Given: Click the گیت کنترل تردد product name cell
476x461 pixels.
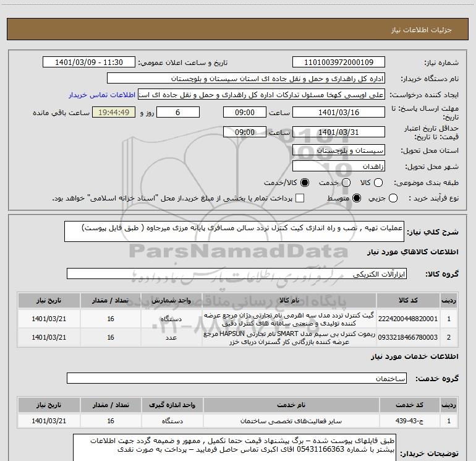Looking at the screenshot, I should pos(289,319).
